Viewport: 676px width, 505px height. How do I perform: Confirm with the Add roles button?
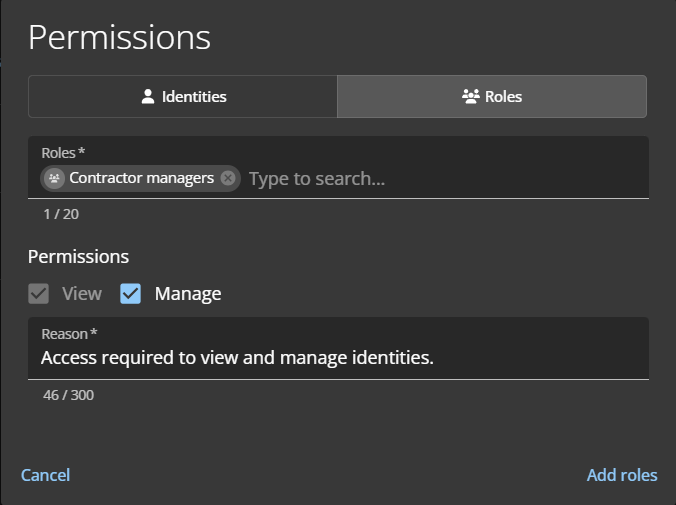pyautogui.click(x=622, y=475)
